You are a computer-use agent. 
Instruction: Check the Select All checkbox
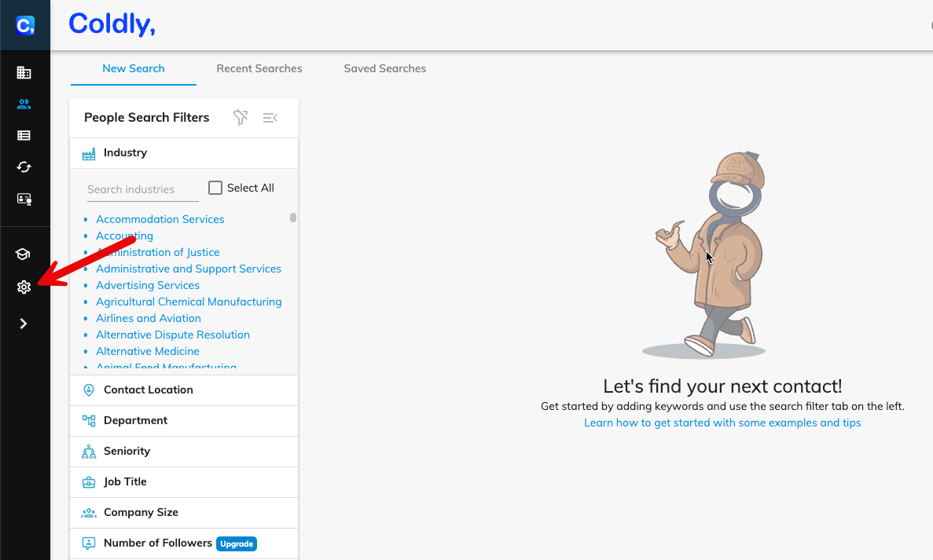click(x=215, y=188)
